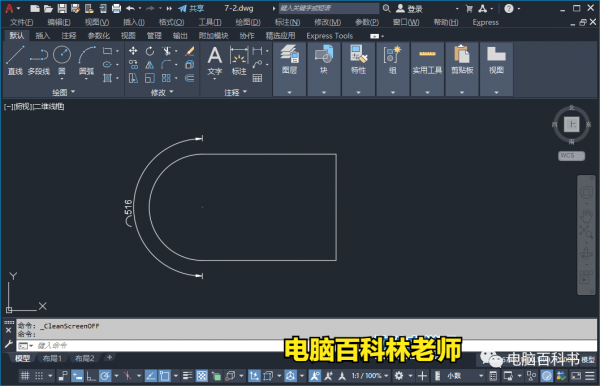Select the Scale tool icon
600x386 pixels.
click(x=150, y=78)
